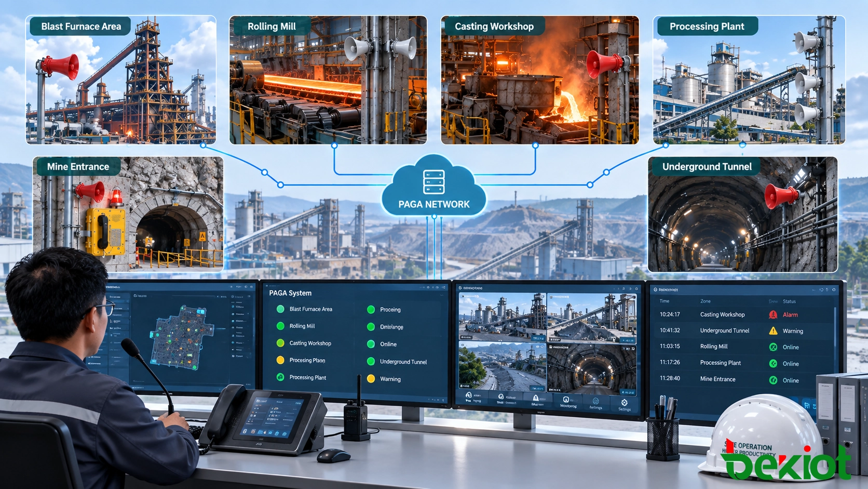Open plant camera feed tile with steel tower on its right

(x=502, y=316)
